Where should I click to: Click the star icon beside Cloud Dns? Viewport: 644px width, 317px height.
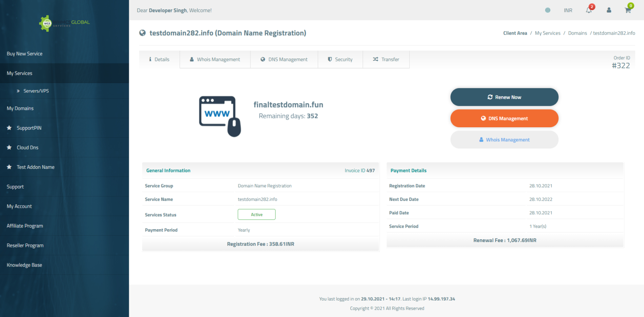click(x=9, y=147)
